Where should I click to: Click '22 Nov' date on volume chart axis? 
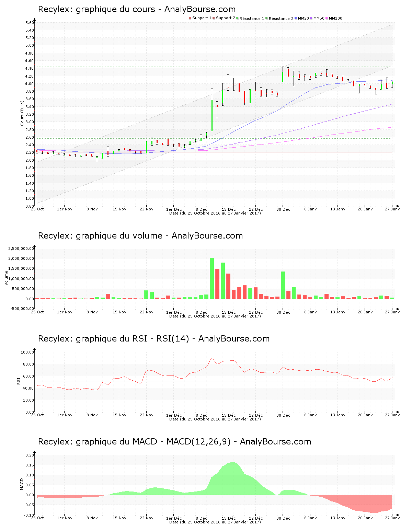tap(147, 312)
